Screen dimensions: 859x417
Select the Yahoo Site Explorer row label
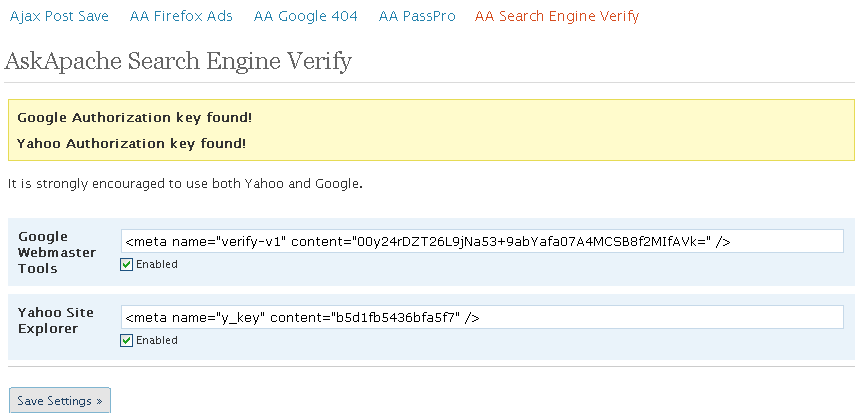coord(56,321)
